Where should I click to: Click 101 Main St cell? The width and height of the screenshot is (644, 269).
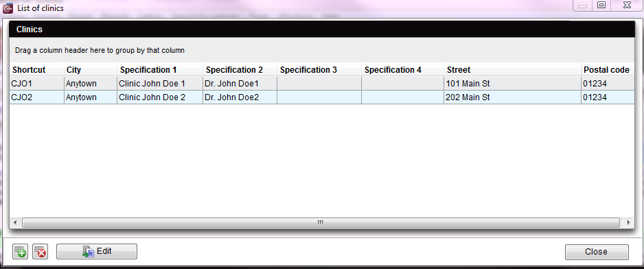(513, 84)
